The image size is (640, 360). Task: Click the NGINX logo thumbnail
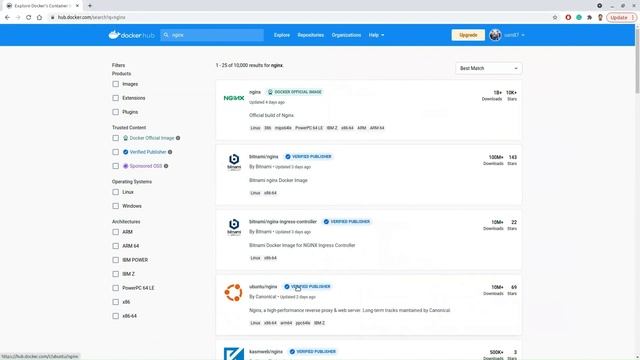234,98
